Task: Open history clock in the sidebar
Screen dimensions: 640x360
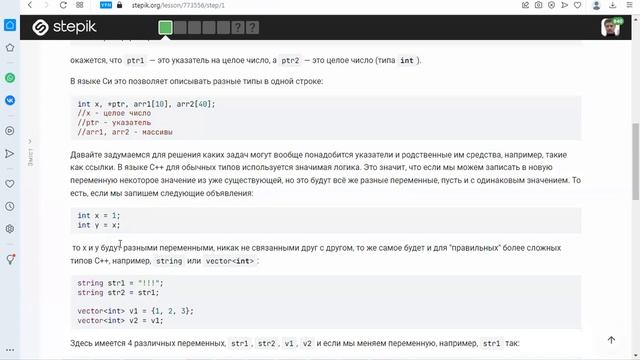Action: [10, 207]
